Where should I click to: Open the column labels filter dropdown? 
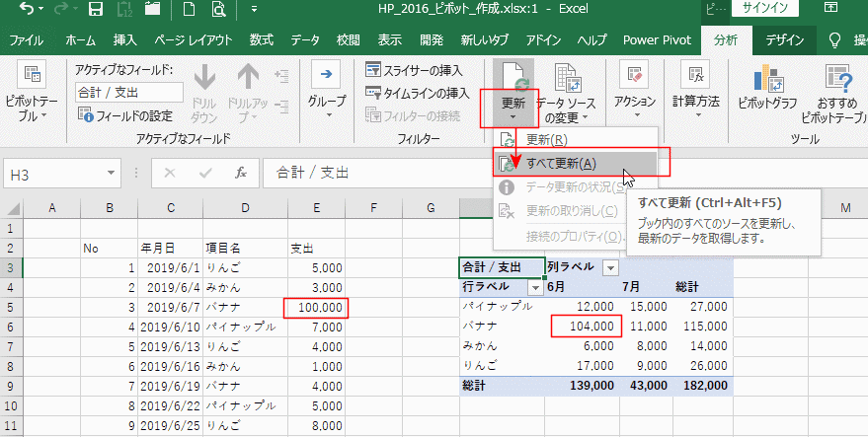click(x=610, y=268)
